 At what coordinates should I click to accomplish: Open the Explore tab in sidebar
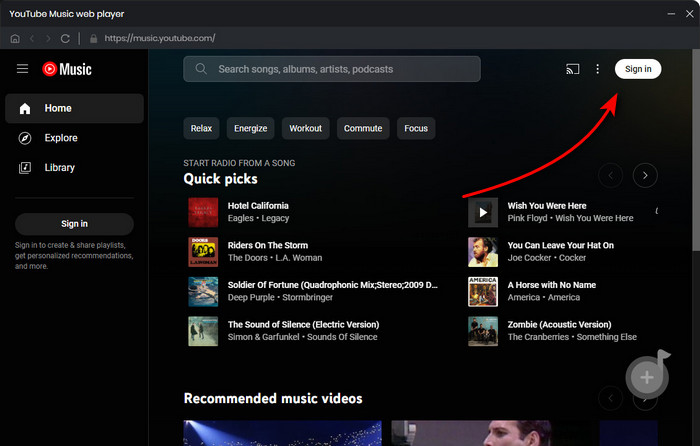coord(60,138)
